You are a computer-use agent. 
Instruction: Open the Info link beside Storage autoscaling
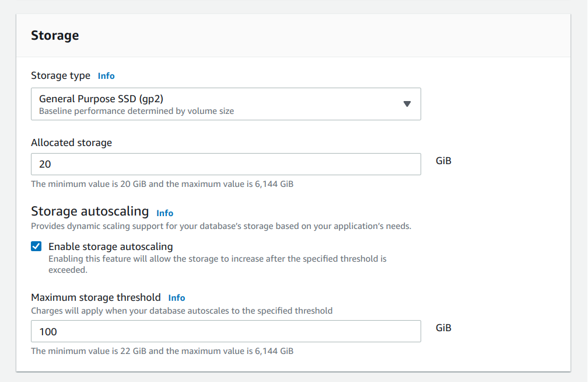pos(164,213)
